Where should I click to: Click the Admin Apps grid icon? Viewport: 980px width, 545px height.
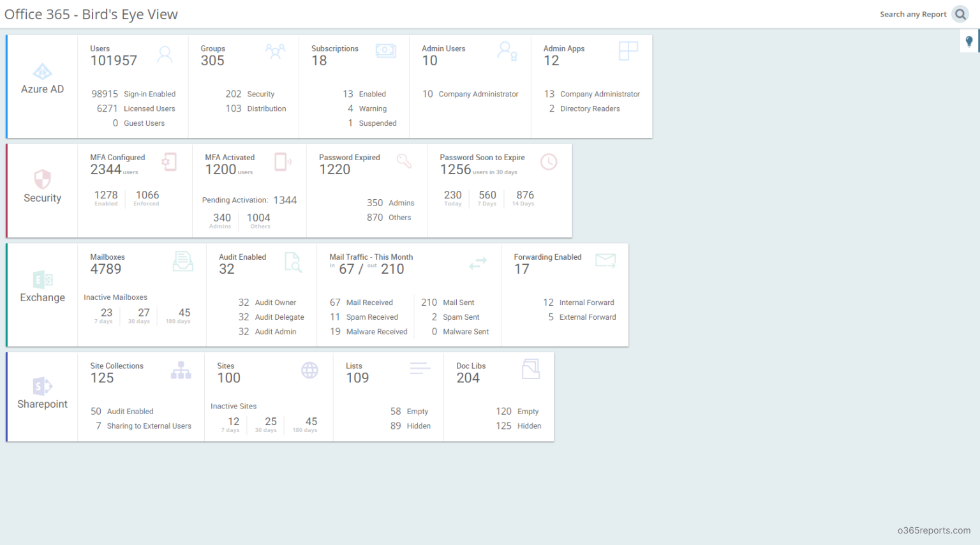tap(628, 51)
